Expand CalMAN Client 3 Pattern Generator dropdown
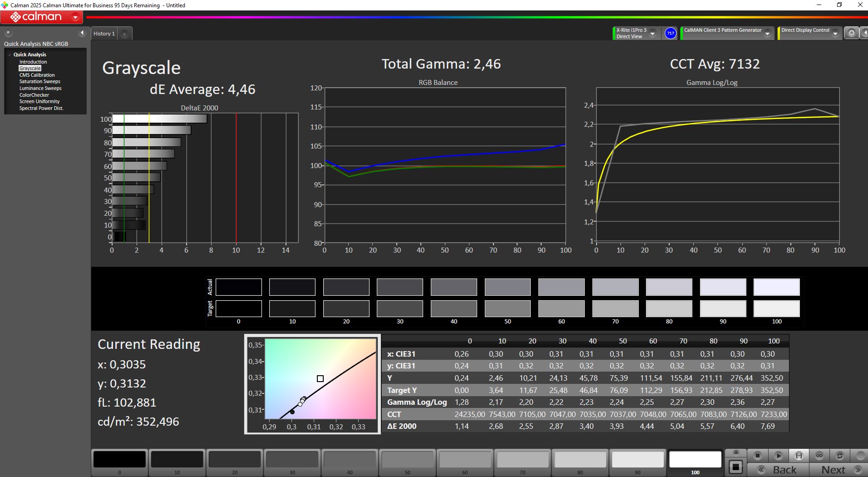The image size is (868, 477). 767,33
